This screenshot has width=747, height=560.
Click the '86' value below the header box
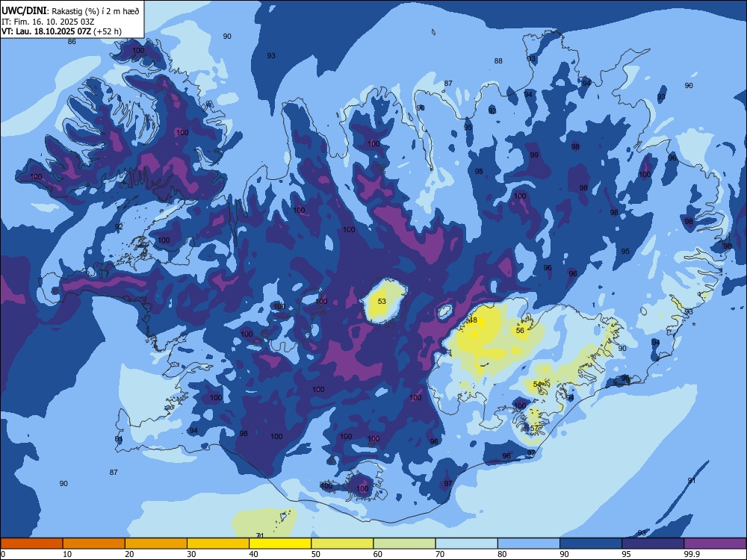[72, 41]
